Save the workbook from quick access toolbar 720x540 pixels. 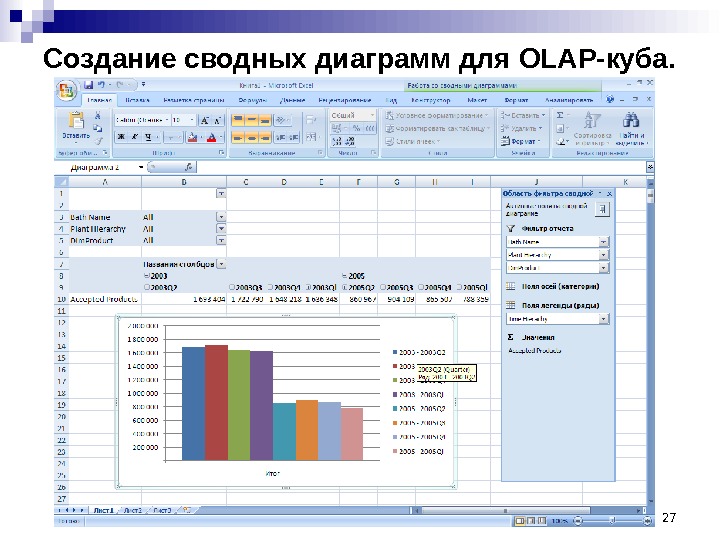click(x=89, y=85)
